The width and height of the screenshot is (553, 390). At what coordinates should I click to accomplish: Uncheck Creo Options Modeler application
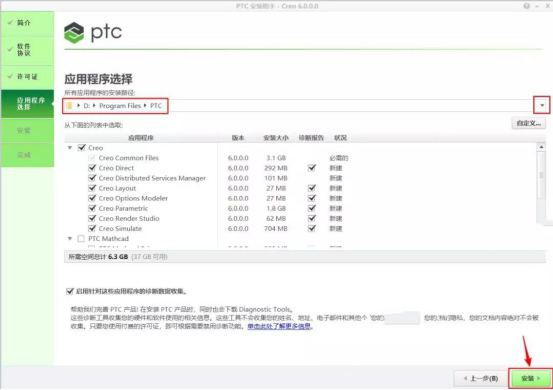tap(92, 198)
